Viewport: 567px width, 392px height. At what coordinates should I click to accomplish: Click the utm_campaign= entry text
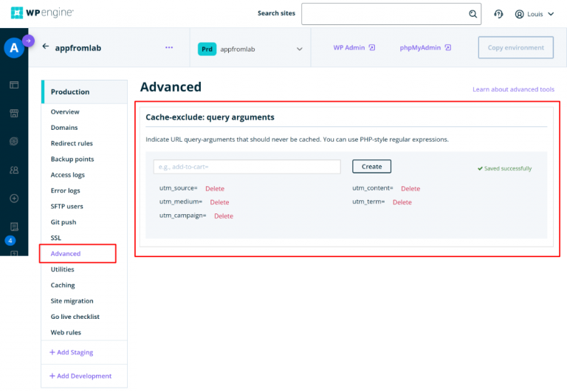pyautogui.click(x=182, y=216)
